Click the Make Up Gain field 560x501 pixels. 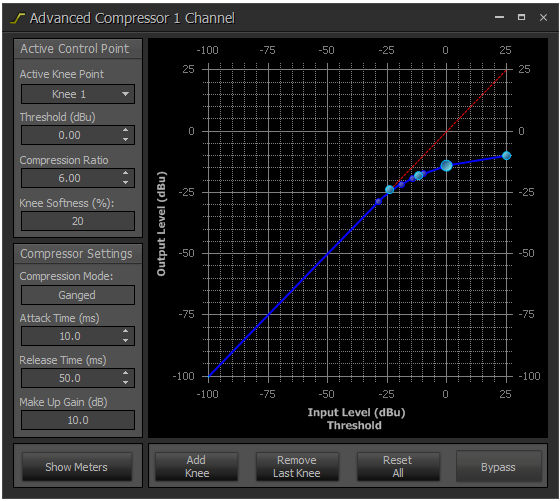pos(78,420)
